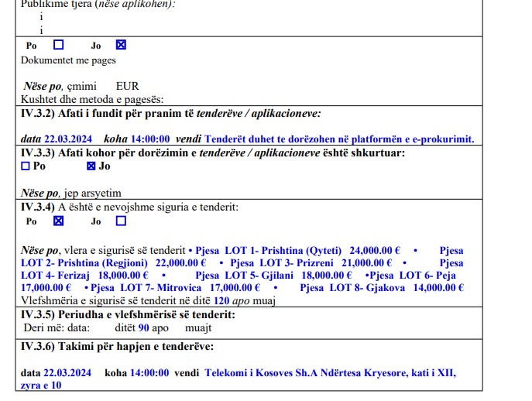Select LOT 6- Peja entry
The width and height of the screenshot is (532, 401).
(x=427, y=276)
